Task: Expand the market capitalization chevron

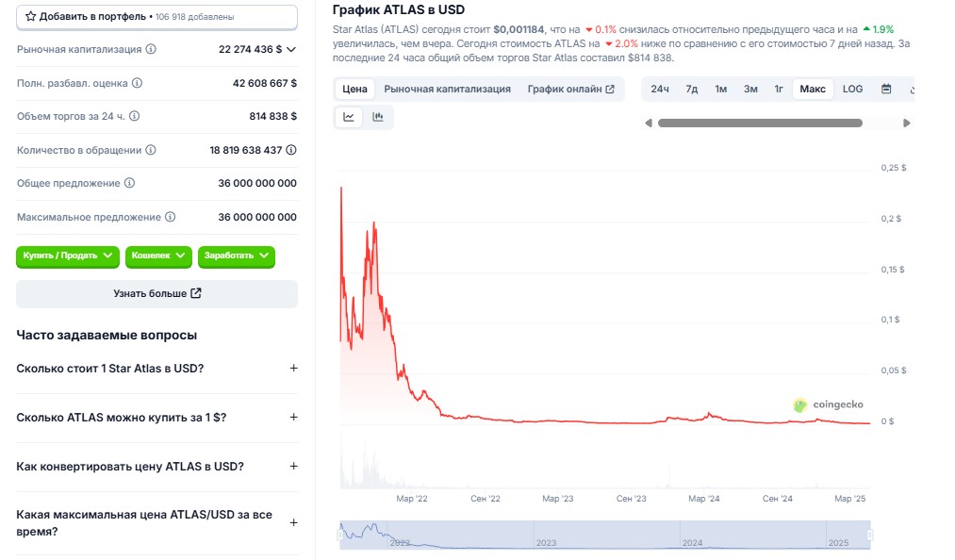Action: click(291, 49)
